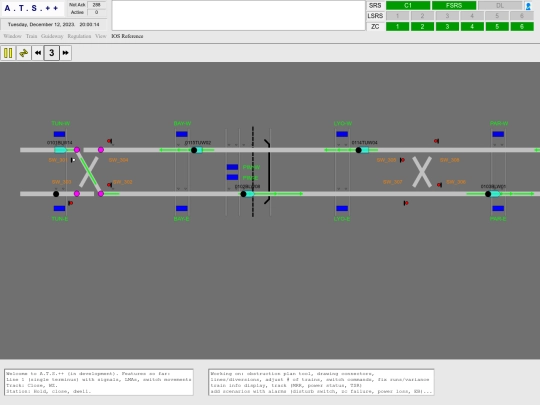Viewport: 540px width, 405px height.
Task: Increase simulation speed with fast-forward arrows
Action: [x=65, y=53]
